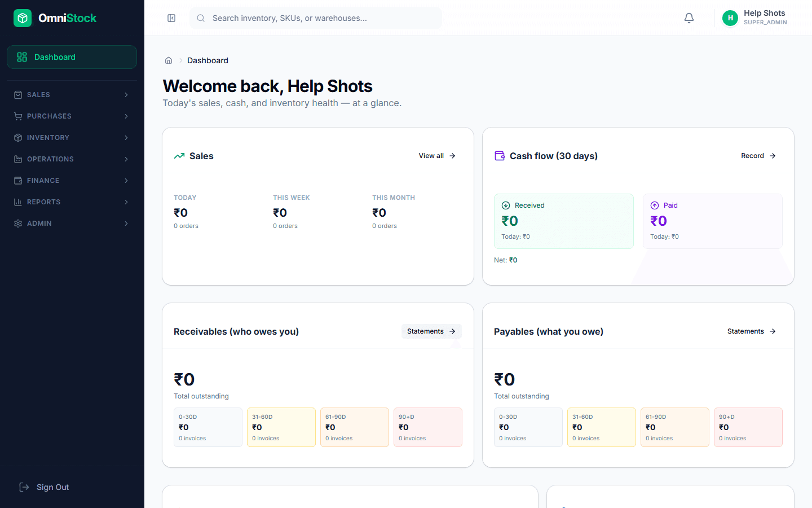Open the SALES sidebar section
Image resolution: width=812 pixels, height=508 pixels.
72,95
